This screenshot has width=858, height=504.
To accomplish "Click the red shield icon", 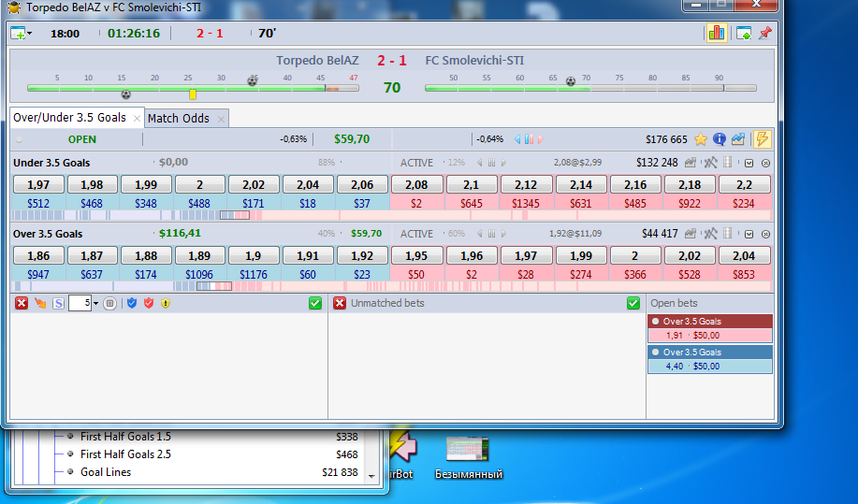I will click(149, 303).
